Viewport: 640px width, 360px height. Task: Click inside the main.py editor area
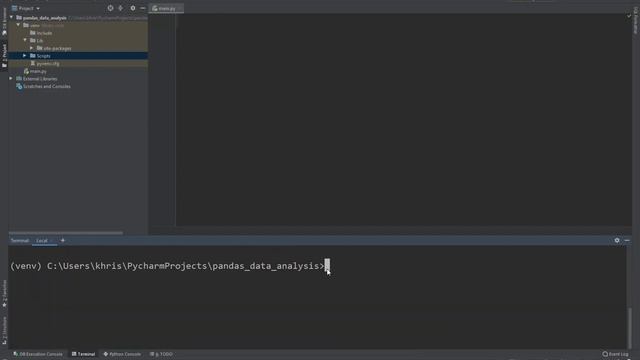click(404, 119)
